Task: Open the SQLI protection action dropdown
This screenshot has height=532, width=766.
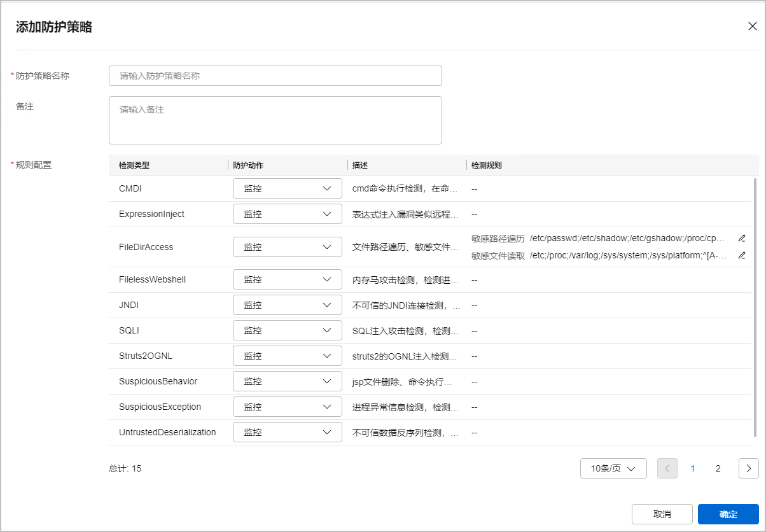Action: pyautogui.click(x=288, y=330)
